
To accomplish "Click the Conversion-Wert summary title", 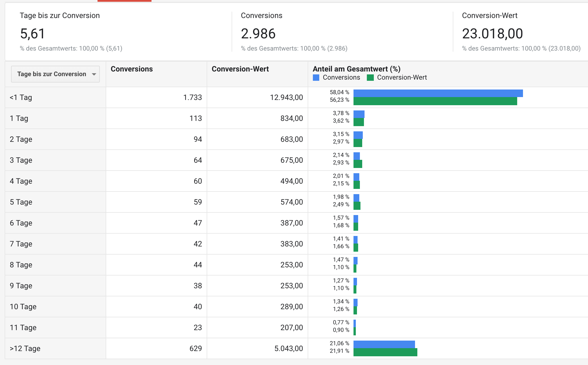I will pyautogui.click(x=490, y=15).
